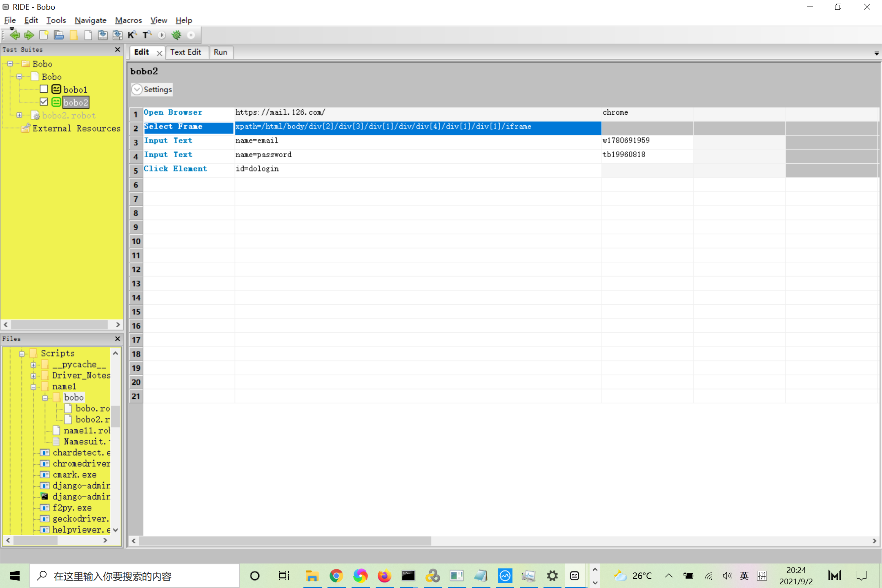Close the Test Suites panel
This screenshot has width=882, height=588.
pyautogui.click(x=118, y=49)
